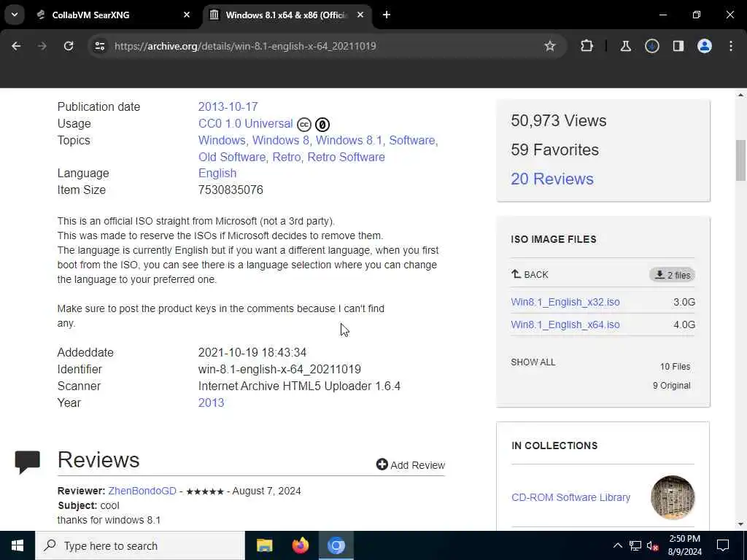Open the tab search dropdown arrow
Screen dimensions: 747x560
15,15
